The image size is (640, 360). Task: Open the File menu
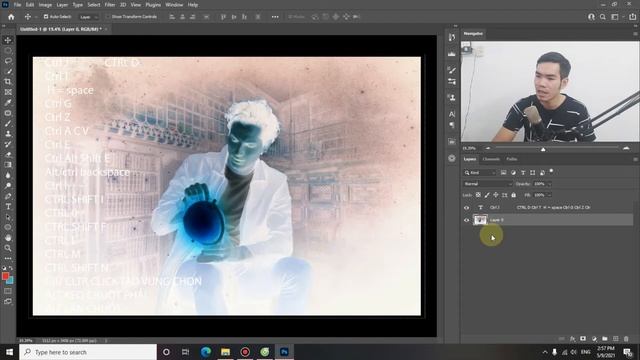[x=18, y=5]
